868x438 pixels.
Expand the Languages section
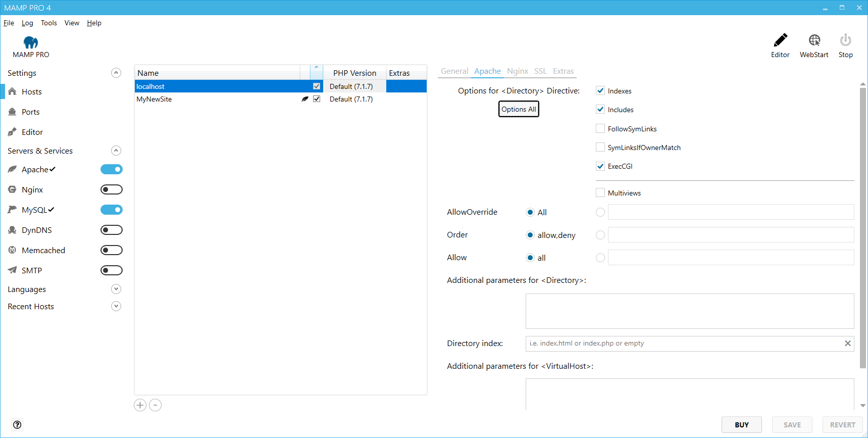pyautogui.click(x=116, y=289)
